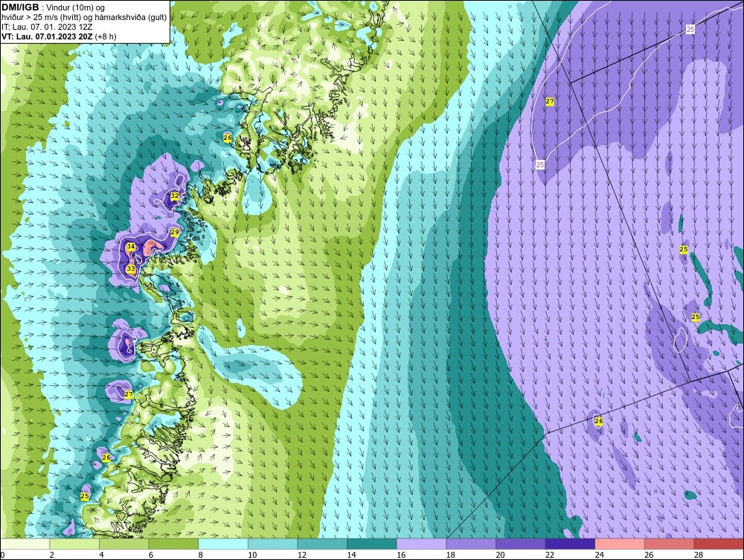Screen dimensions: 744x560
Task: Click the teal 12–14 m/s legend swatch
Action: pyautogui.click(x=322, y=544)
